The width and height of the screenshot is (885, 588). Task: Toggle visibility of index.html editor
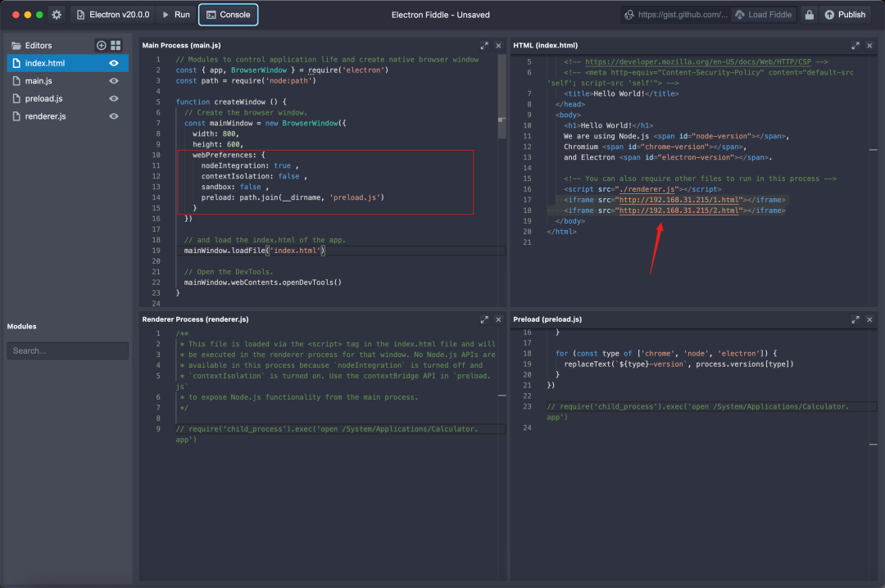coord(114,63)
